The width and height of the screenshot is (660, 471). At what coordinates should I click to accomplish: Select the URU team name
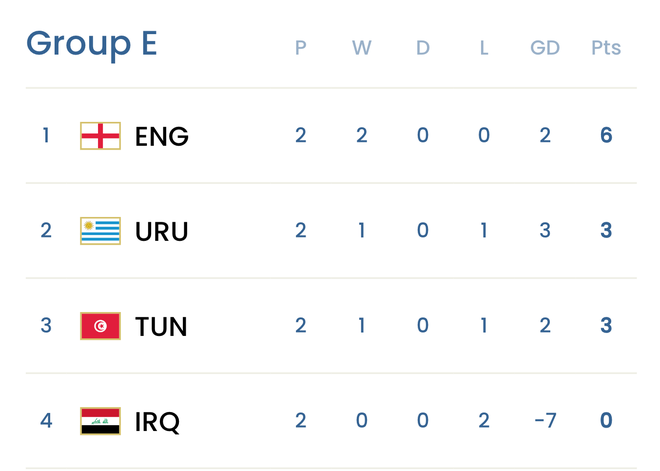(162, 231)
